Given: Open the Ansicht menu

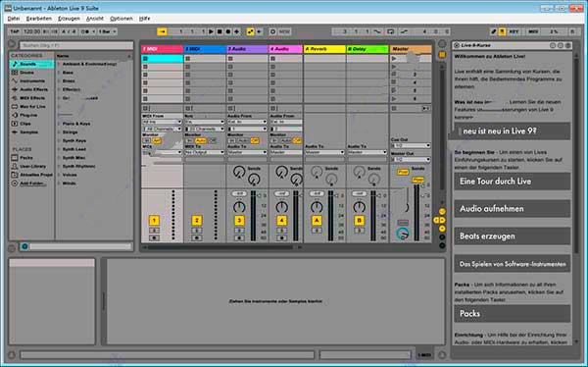Looking at the screenshot, I should (95, 19).
